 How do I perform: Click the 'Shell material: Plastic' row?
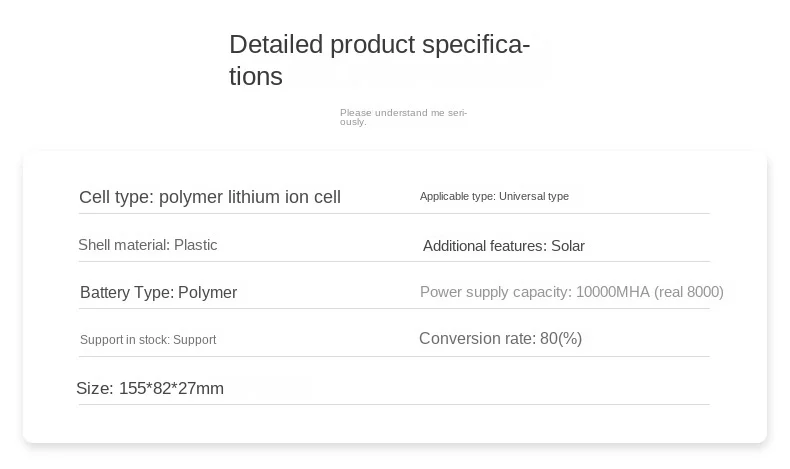tap(148, 245)
